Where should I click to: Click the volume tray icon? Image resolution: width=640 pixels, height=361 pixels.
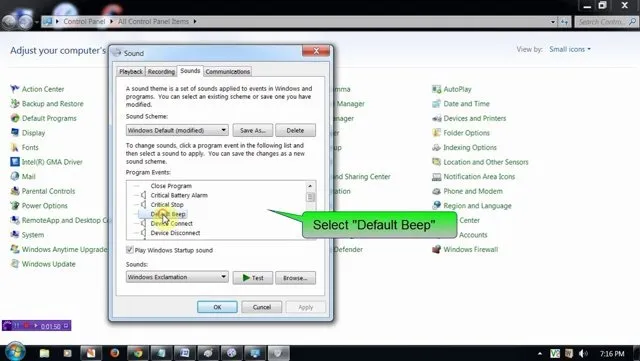pos(583,353)
